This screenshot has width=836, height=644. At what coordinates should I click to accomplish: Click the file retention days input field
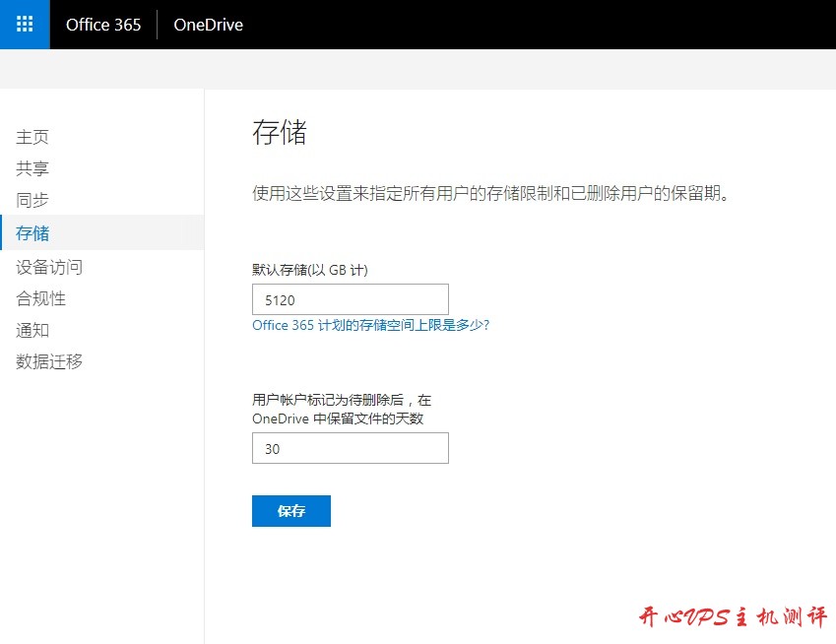pyautogui.click(x=350, y=448)
